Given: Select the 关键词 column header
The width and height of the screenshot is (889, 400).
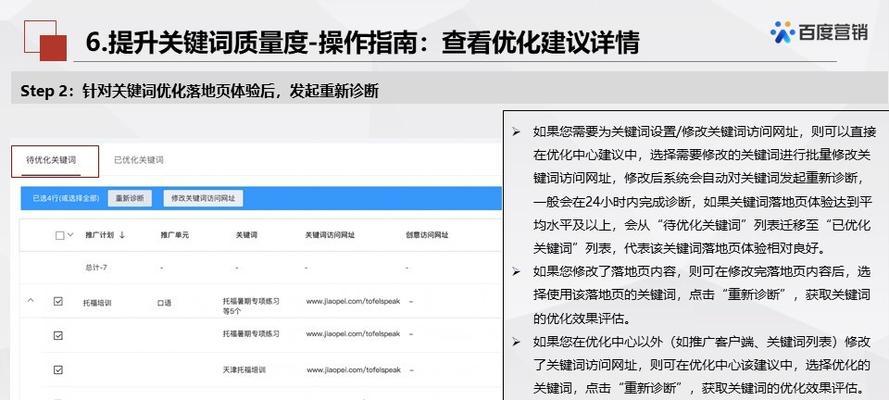Looking at the screenshot, I should click(x=247, y=235).
